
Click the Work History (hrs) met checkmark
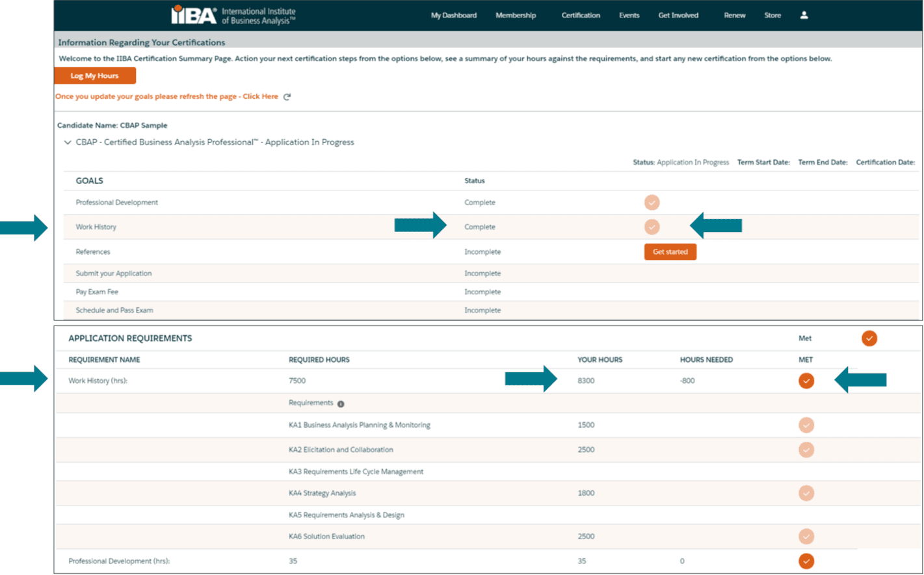coord(806,381)
